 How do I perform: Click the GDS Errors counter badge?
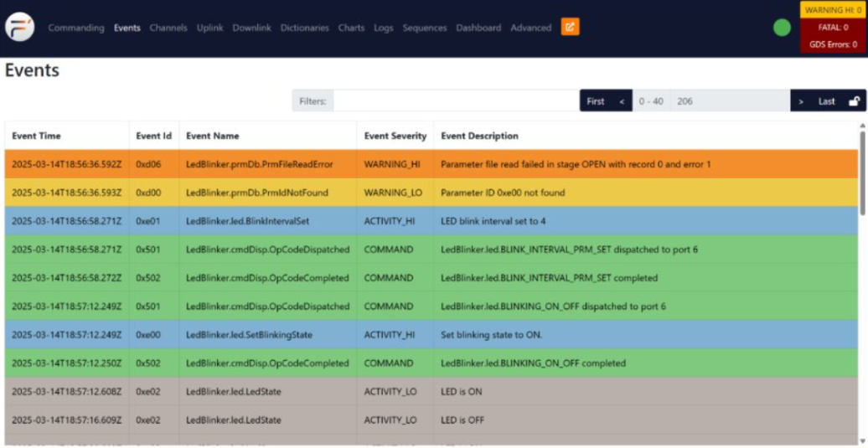tap(833, 44)
